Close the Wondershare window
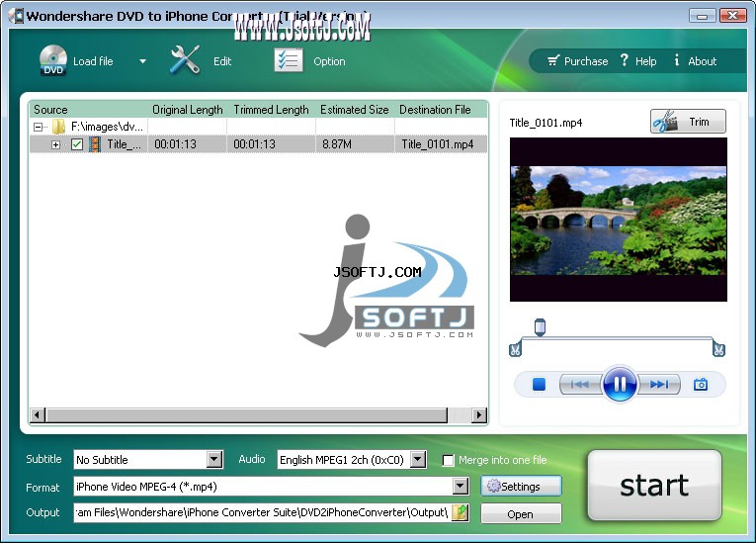This screenshot has width=756, height=543. tap(733, 16)
